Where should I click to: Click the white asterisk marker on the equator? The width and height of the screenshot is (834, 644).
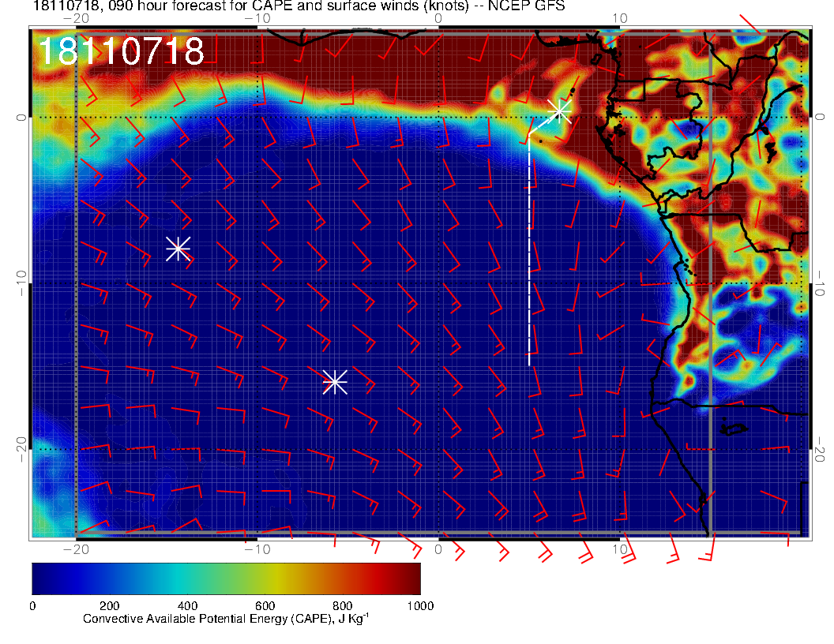pos(560,110)
